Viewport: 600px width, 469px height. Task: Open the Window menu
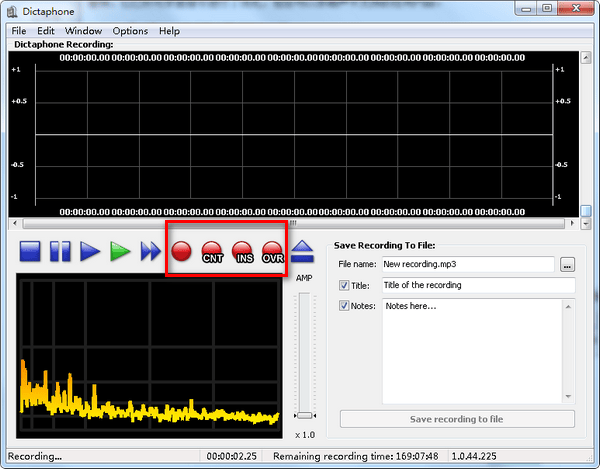[x=83, y=31]
